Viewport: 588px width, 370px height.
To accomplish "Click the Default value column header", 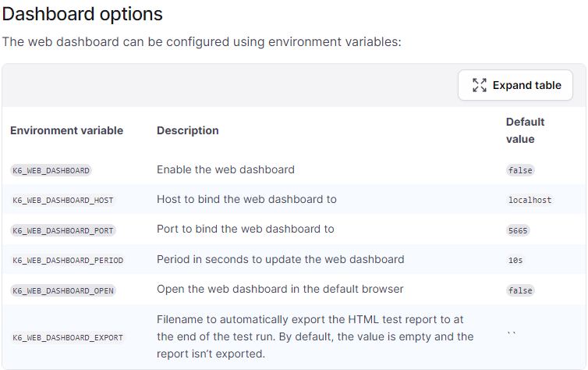I will 525,130.
